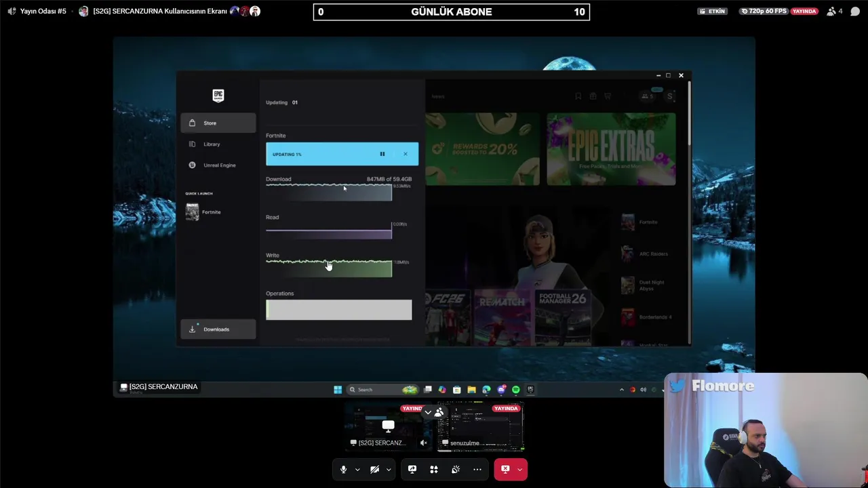Open Store in the Epic Games sidebar
The height and width of the screenshot is (488, 868).
[218, 123]
